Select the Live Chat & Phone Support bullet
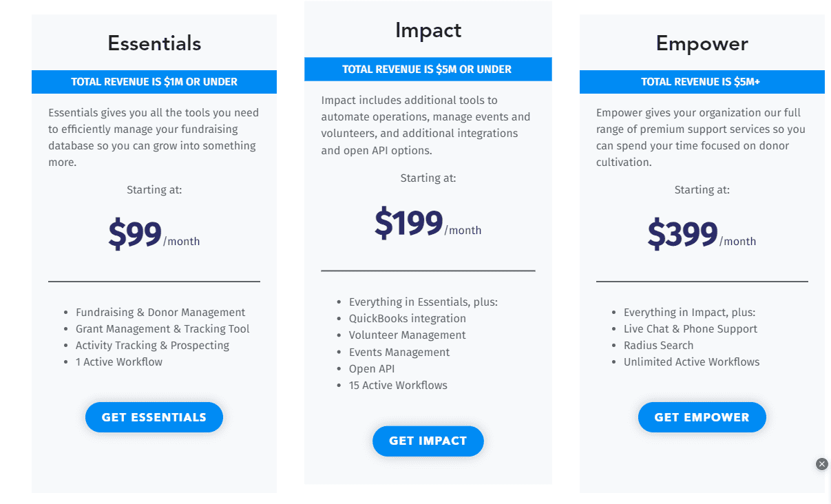This screenshot has height=504, width=831. point(691,328)
